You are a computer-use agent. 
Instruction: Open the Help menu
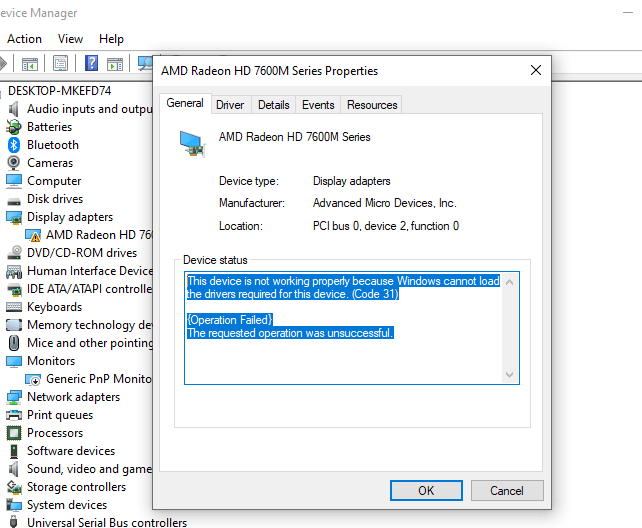[111, 39]
